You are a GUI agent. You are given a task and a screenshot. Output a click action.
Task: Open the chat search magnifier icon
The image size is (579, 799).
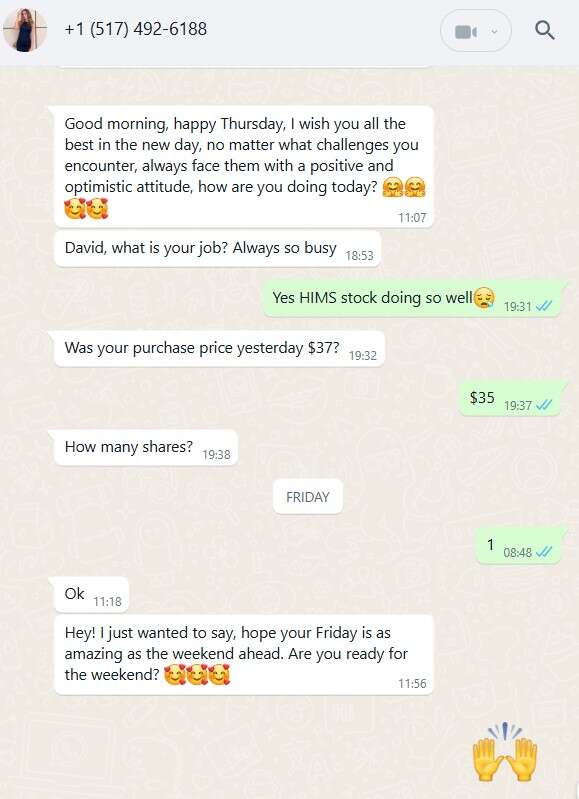click(x=544, y=31)
